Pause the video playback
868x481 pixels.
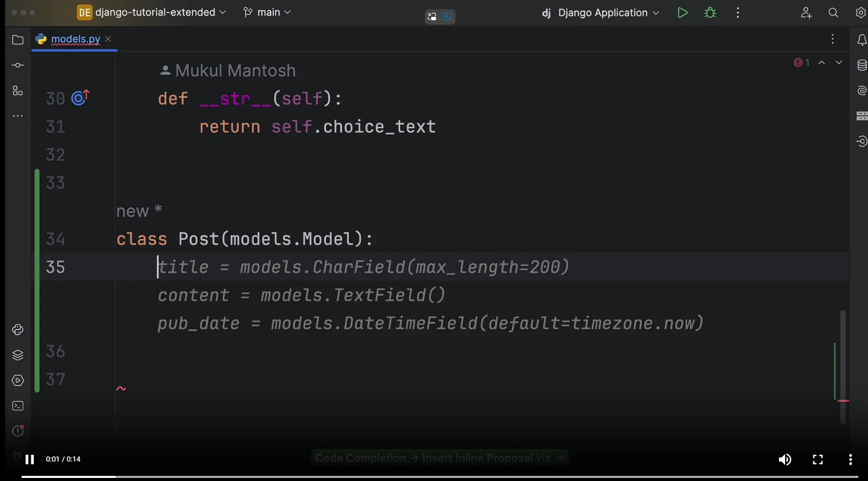(x=30, y=460)
